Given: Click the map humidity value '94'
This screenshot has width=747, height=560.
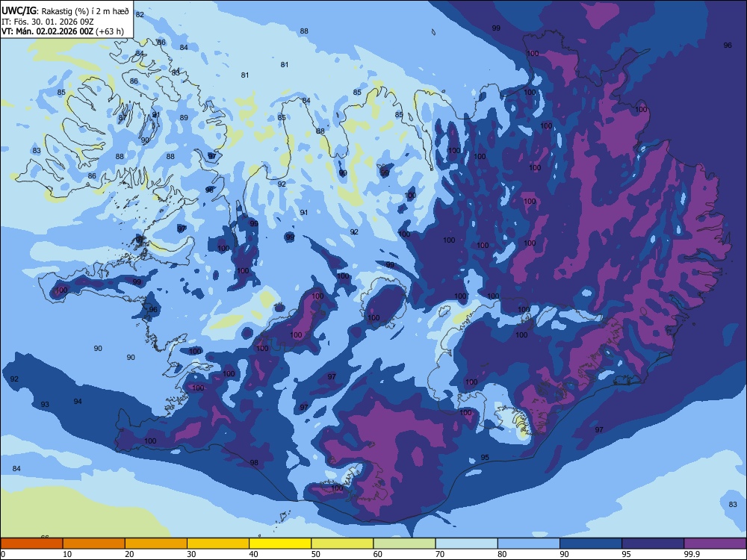Looking at the screenshot, I should click(78, 402).
